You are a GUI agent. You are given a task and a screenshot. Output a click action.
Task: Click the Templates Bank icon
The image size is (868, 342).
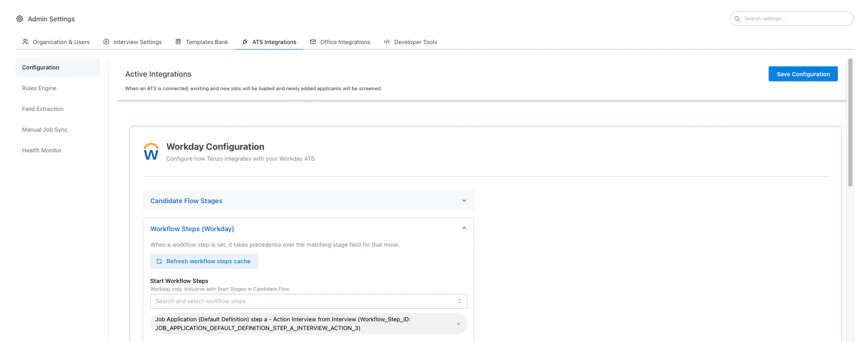coord(178,42)
